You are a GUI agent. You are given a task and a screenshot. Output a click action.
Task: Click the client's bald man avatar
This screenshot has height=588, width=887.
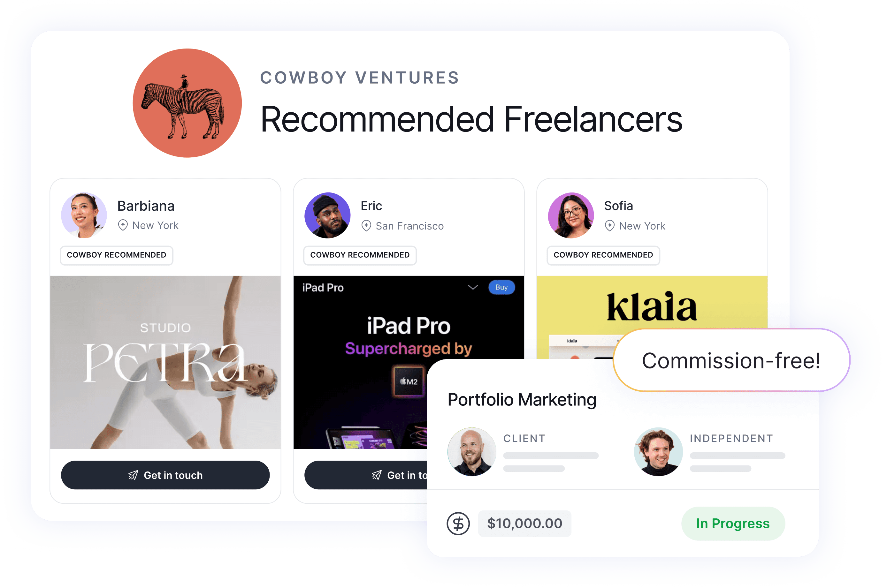coord(472,451)
